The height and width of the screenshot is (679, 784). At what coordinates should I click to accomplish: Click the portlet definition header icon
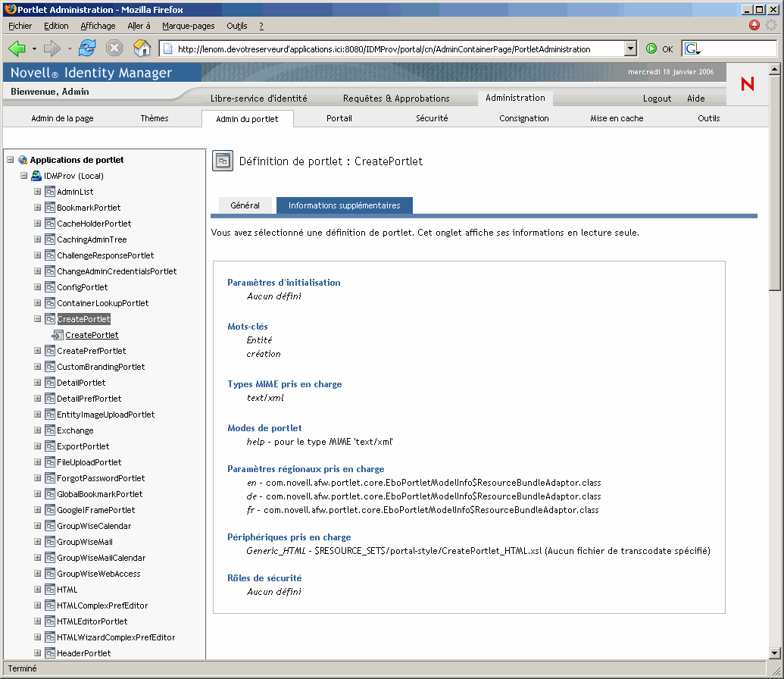pos(223,161)
